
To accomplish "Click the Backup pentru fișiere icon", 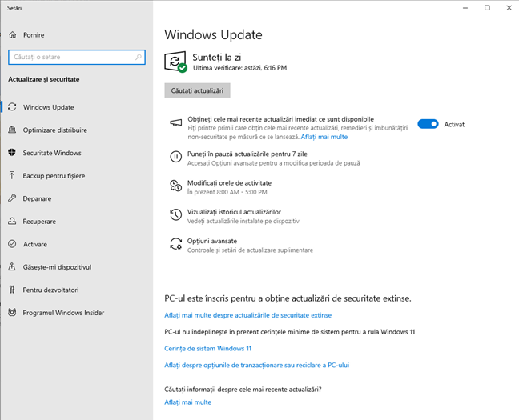I will 12,175.
